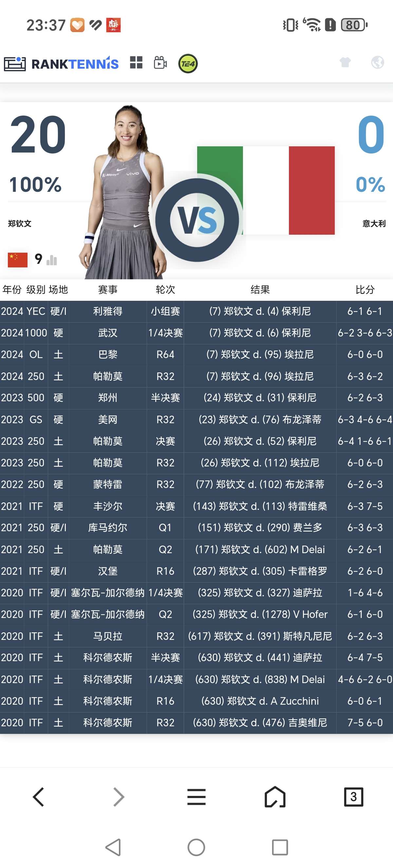Tap the score 1-6 4-6
Screen dimensions: 393x868
coord(365,593)
